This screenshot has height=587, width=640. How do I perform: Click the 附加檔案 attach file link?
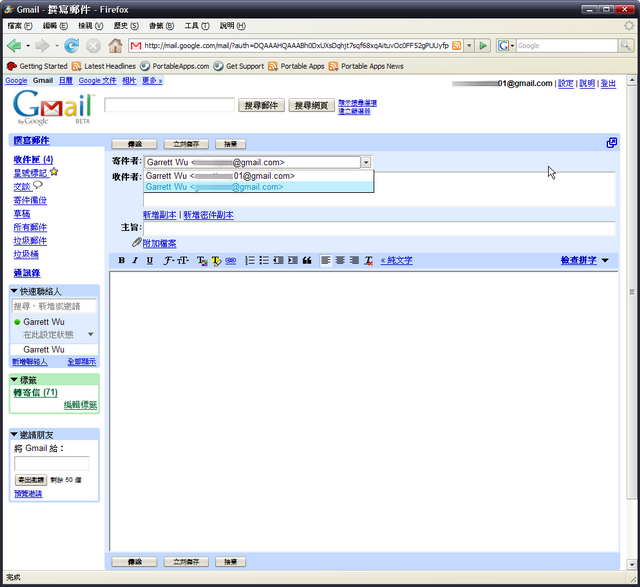tap(160, 244)
